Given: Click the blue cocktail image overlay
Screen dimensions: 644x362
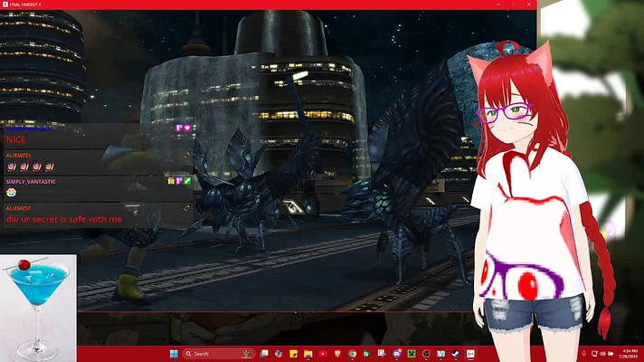Looking at the screenshot, I should click(38, 309).
